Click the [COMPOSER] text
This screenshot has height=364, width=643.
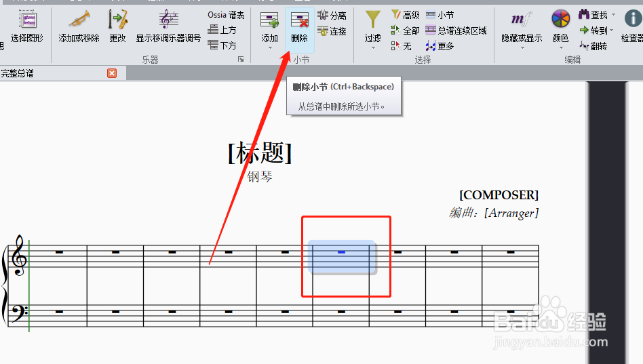click(x=499, y=195)
